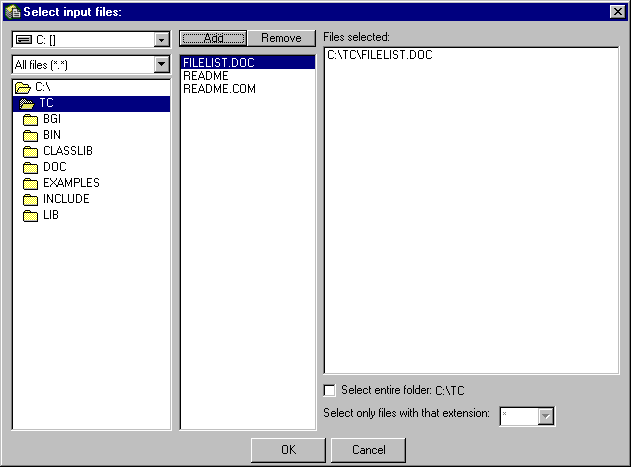
Task: Enable Select entire folder C:\TC checkbox
Action: pos(329,390)
